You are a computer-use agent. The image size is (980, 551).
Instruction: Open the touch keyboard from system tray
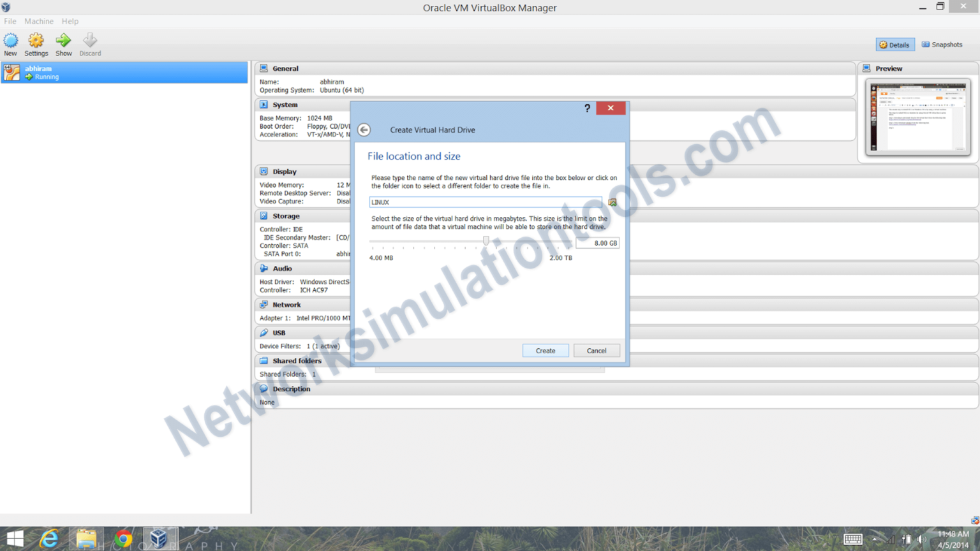[x=853, y=539]
